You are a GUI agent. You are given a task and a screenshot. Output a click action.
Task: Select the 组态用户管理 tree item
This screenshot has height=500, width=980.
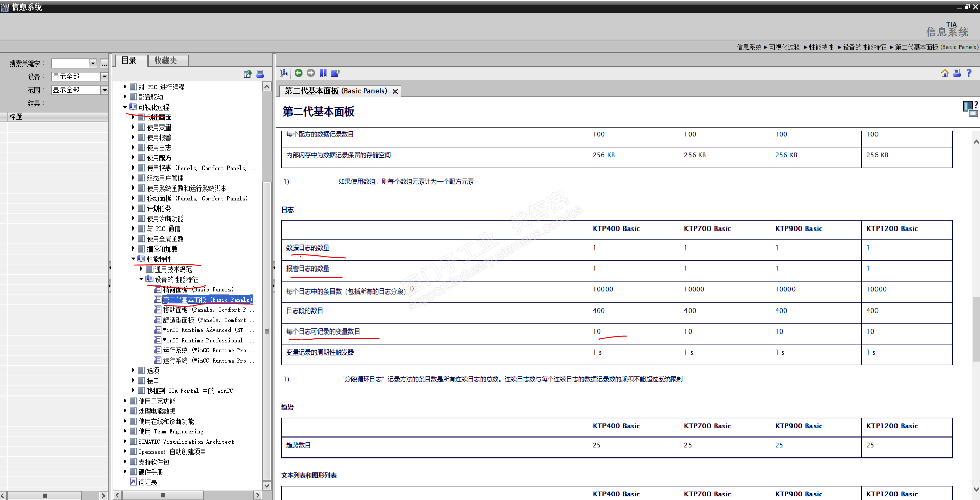(x=165, y=178)
